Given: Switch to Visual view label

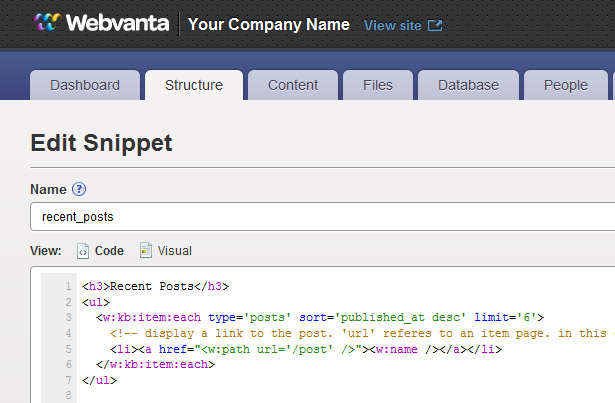Looking at the screenshot, I should (175, 251).
